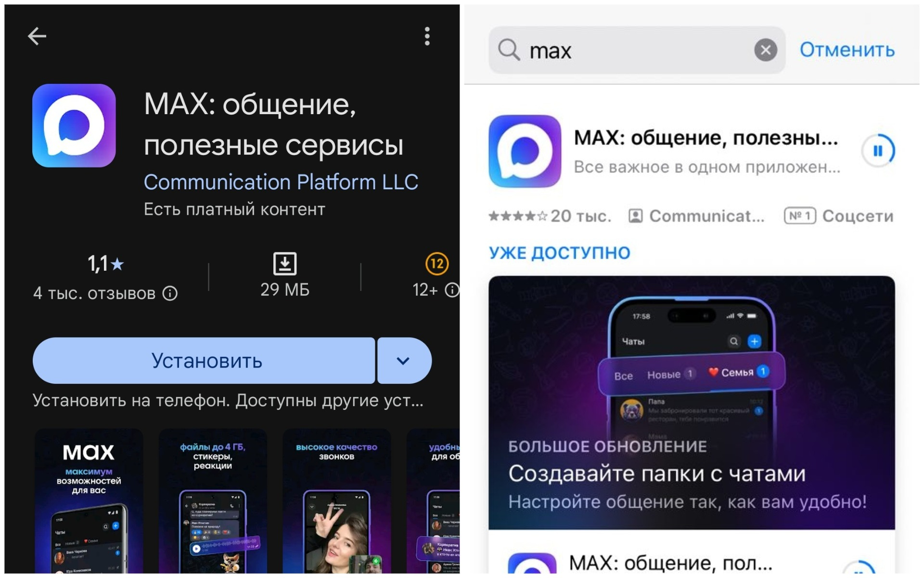Pause the MAX download in the App Store

click(x=878, y=151)
